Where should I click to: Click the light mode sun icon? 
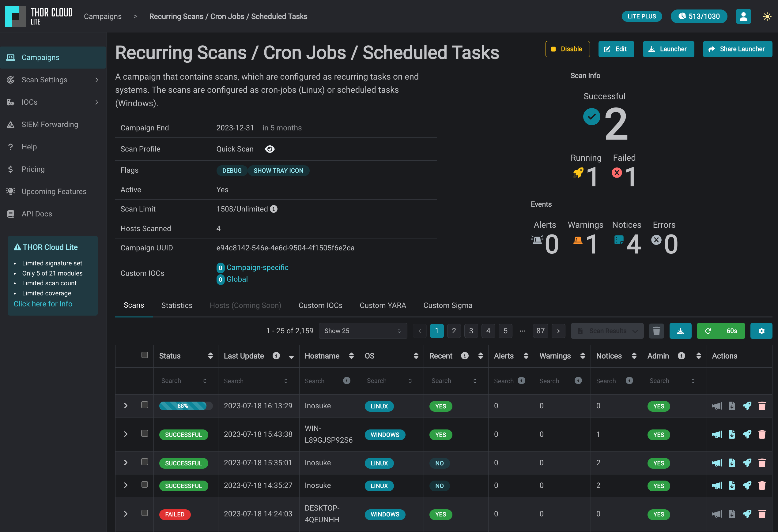tap(767, 17)
